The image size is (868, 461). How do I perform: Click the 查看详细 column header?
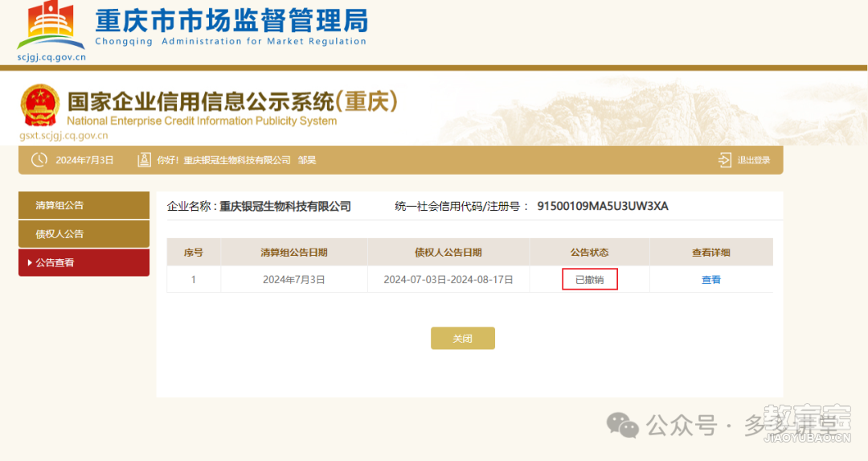710,253
